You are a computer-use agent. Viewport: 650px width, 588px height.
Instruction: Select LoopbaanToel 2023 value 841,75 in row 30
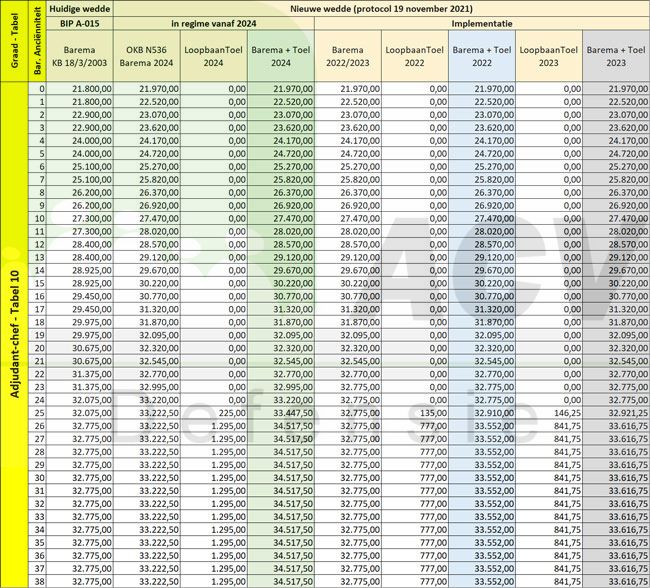pos(549,478)
